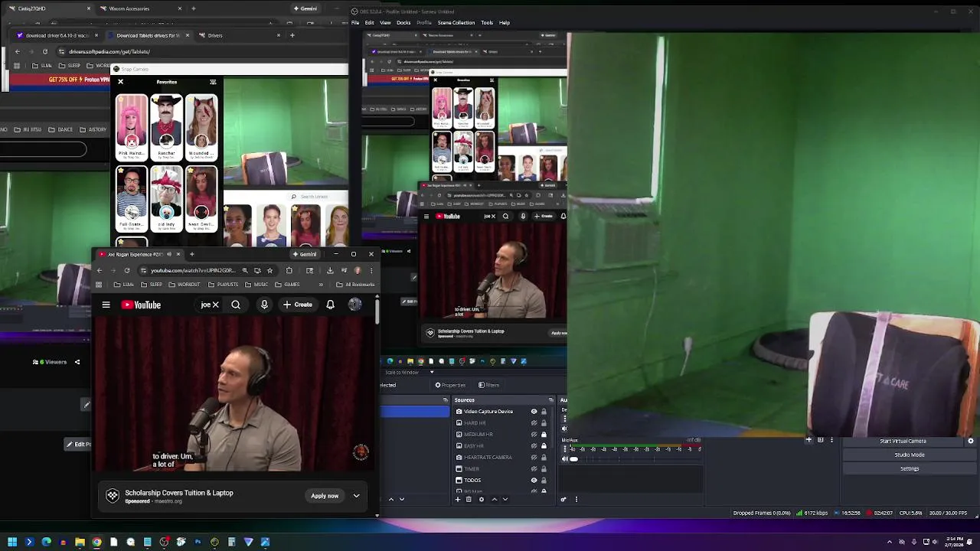Show the HARD HR source

pos(534,423)
